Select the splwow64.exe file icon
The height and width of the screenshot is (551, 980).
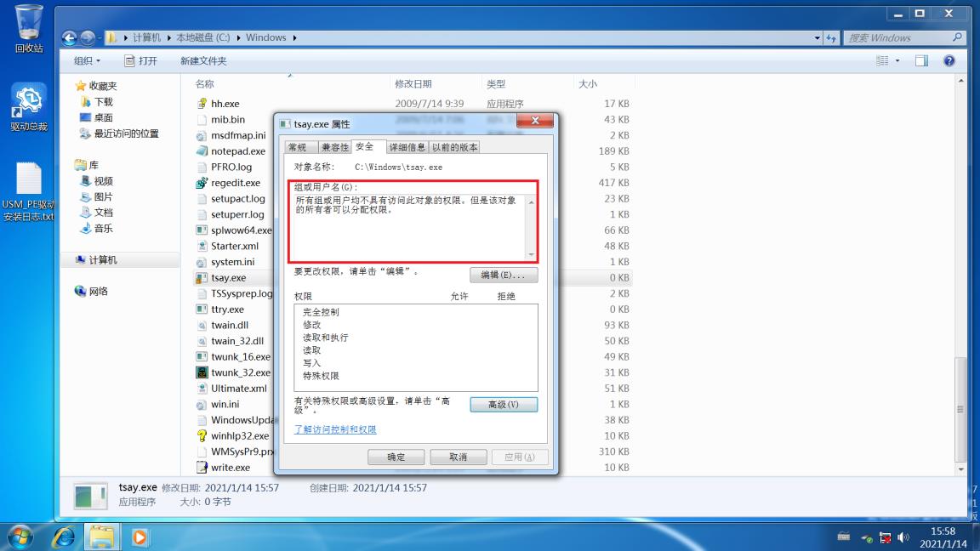pos(202,230)
